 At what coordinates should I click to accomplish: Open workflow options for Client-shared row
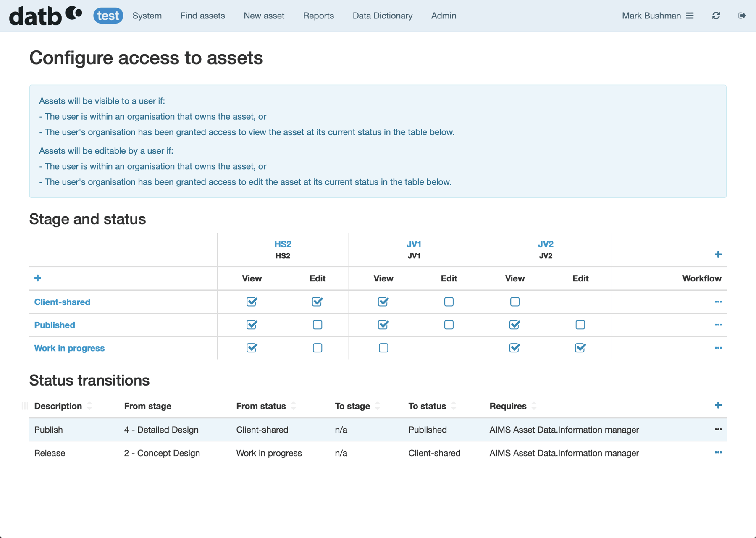point(718,302)
